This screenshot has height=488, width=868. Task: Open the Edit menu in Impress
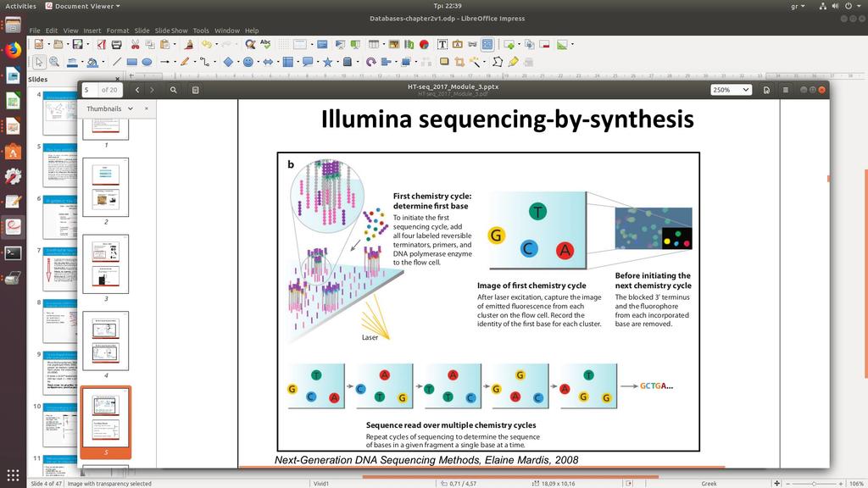52,30
